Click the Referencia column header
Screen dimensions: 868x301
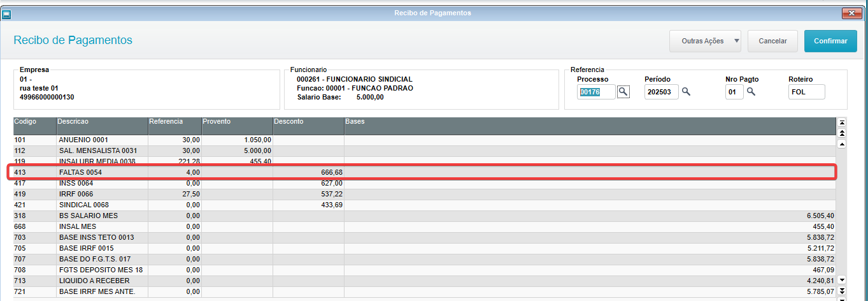(x=174, y=126)
